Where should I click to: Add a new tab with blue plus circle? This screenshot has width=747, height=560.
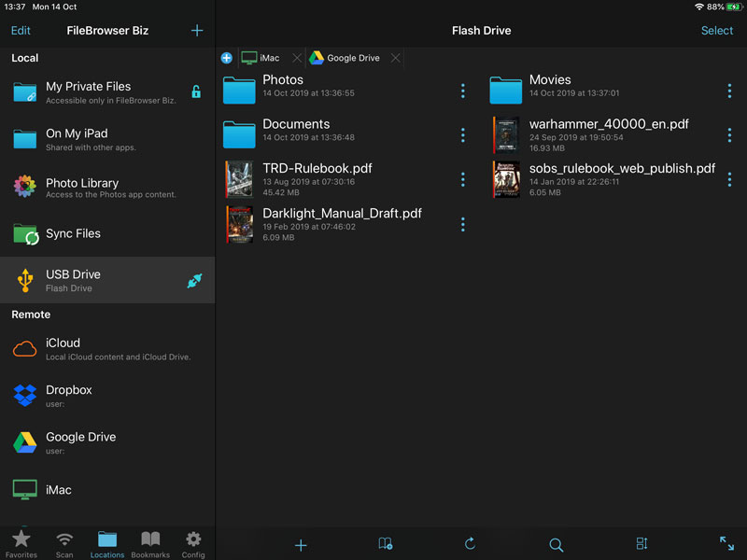point(227,58)
